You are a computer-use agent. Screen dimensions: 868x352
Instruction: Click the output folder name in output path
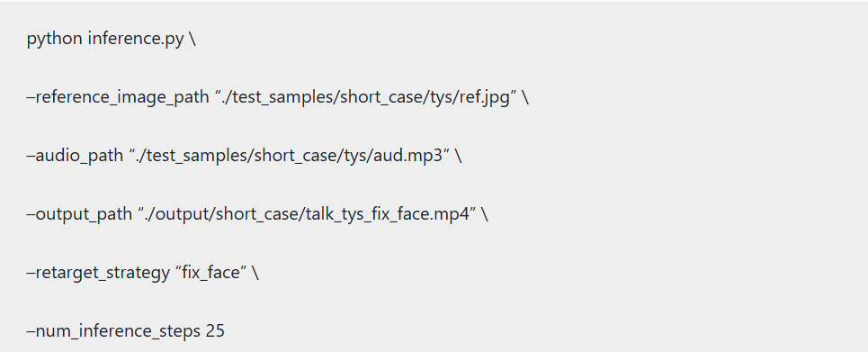(176, 214)
